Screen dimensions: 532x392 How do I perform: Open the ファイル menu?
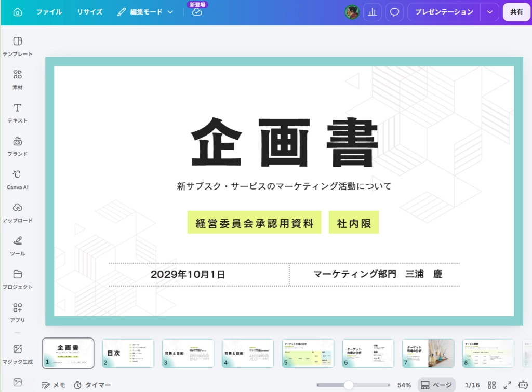tap(49, 12)
